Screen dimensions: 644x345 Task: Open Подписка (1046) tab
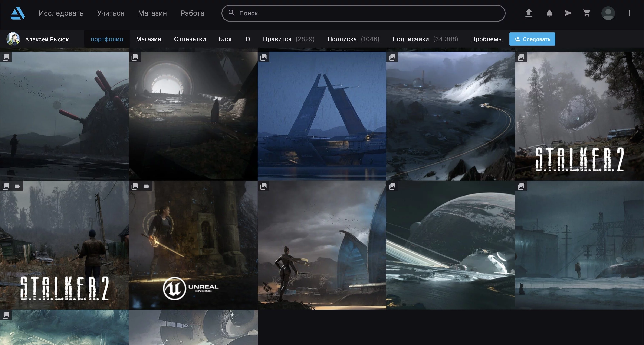point(354,39)
